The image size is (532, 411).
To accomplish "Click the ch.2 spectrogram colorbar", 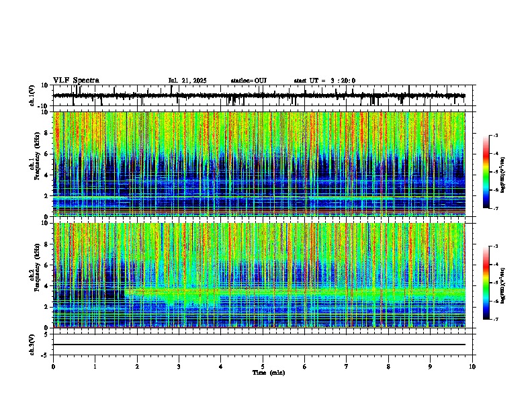I will point(486,283).
